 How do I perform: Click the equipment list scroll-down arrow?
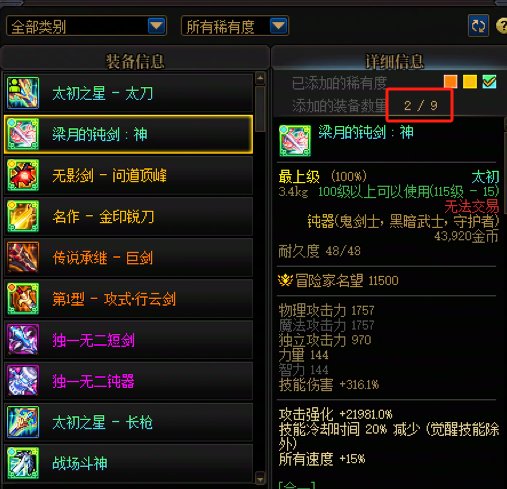260,477
